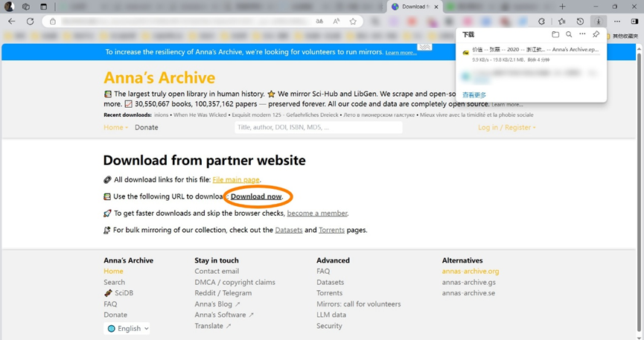Open the FAQ link under the Advanced column
Image resolution: width=644 pixels, height=340 pixels.
pos(323,271)
